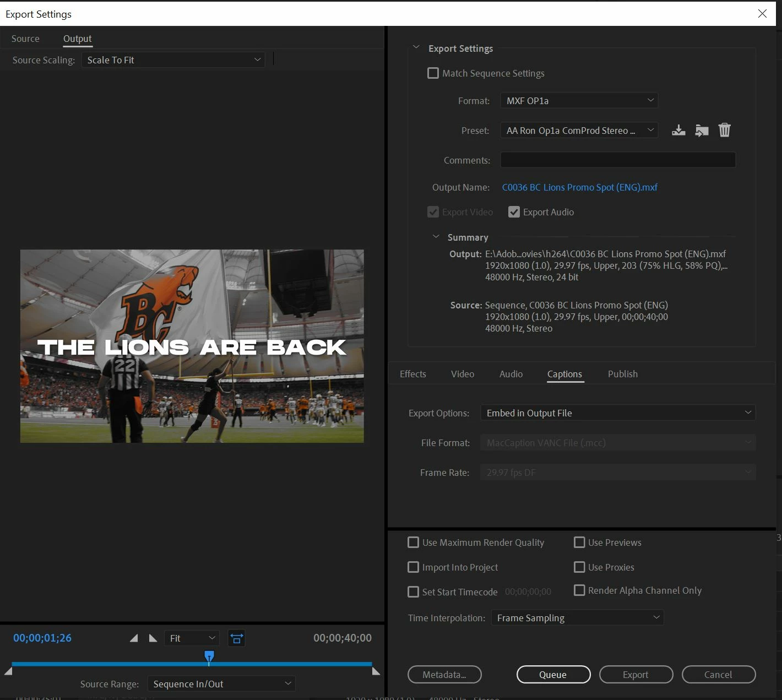The height and width of the screenshot is (700, 782).
Task: Open the Effects tab
Action: pos(413,374)
